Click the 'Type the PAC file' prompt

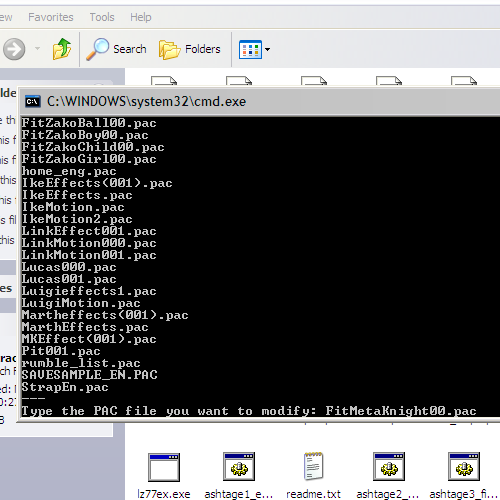click(x=169, y=411)
